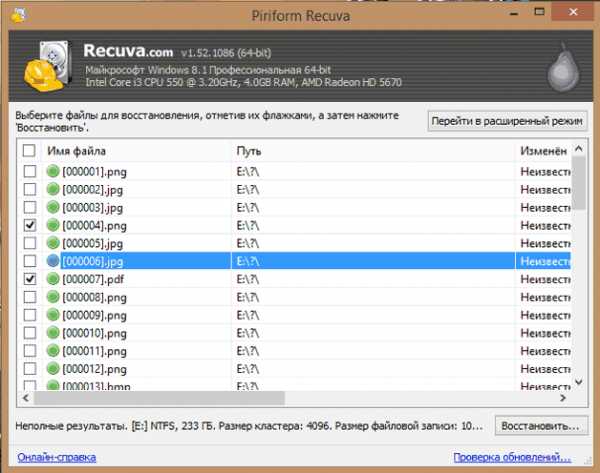Maximize the Piriform Recuva window
The height and width of the screenshot is (473, 600).
(540, 12)
